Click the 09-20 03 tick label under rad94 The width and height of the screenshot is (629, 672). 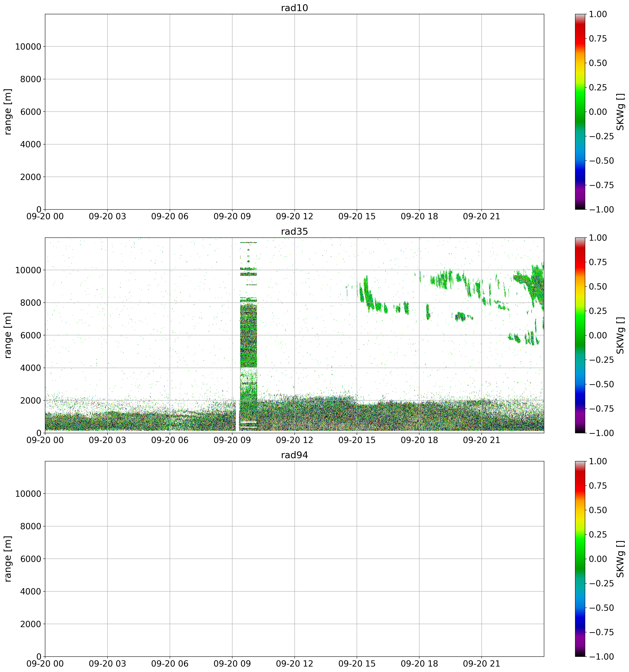(107, 664)
